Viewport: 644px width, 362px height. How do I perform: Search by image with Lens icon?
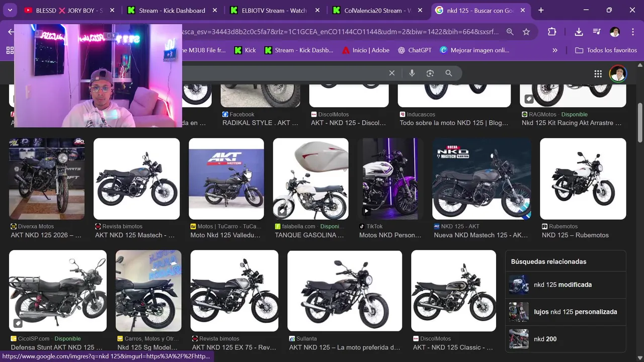pyautogui.click(x=430, y=73)
